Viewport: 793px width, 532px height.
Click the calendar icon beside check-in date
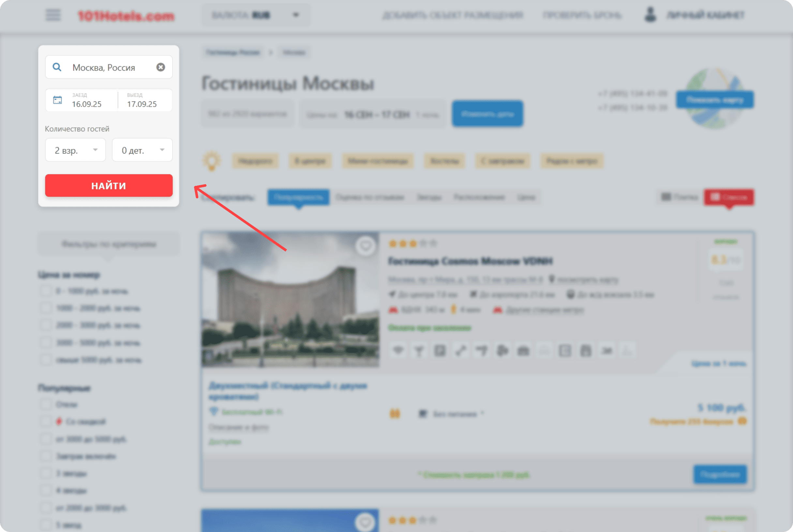pyautogui.click(x=57, y=100)
